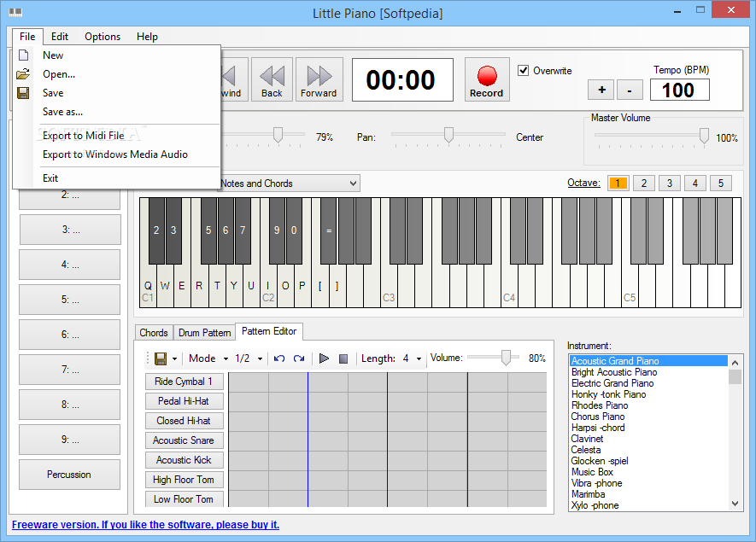Click the Percussion track button
The height and width of the screenshot is (542, 756).
coord(69,475)
